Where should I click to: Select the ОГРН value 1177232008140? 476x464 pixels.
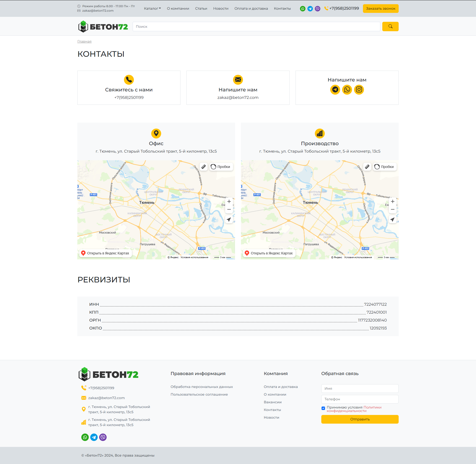(x=372, y=320)
